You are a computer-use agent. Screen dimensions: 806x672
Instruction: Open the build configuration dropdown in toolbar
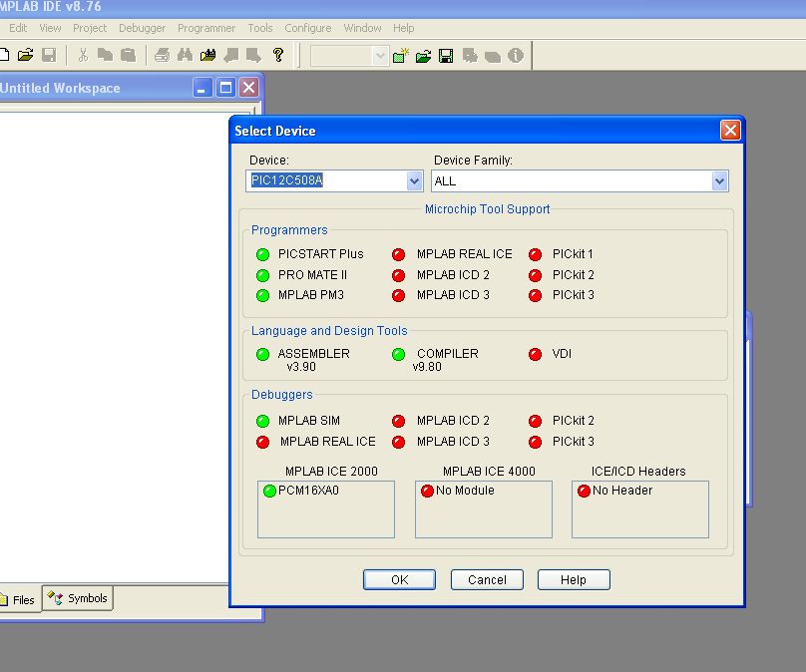(380, 56)
